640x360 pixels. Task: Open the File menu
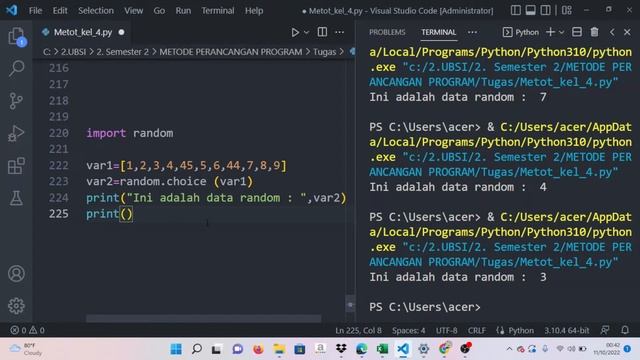point(36,11)
